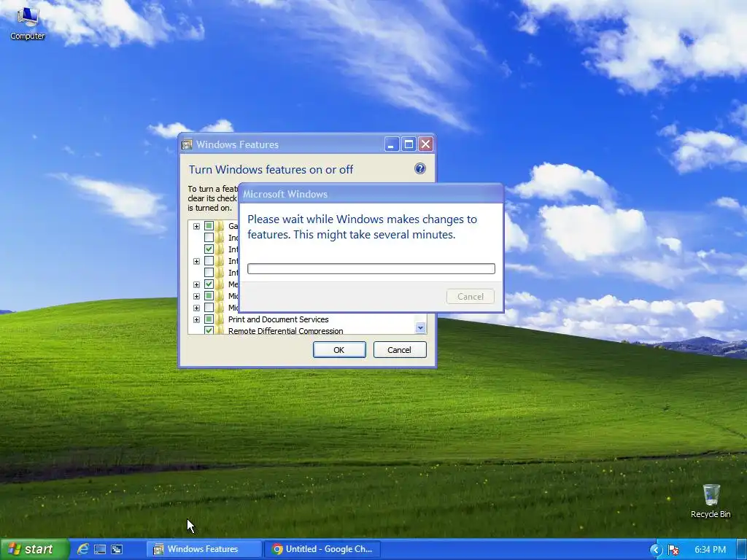Select Remote Differential Compression row text
The height and width of the screenshot is (560, 747).
tap(285, 330)
